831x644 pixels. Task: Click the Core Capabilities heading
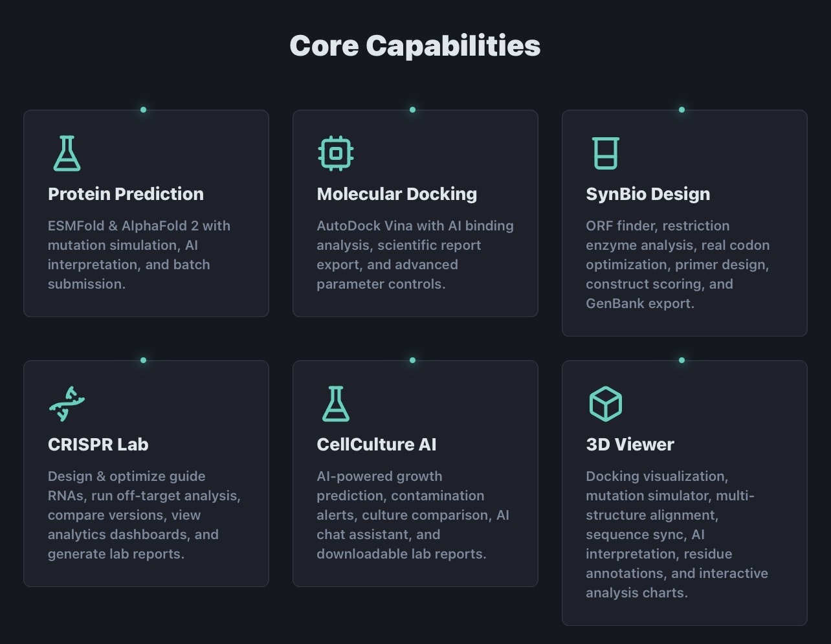tap(415, 45)
